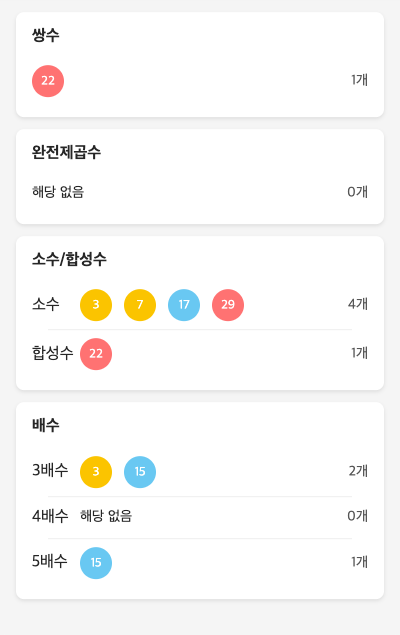
Task: Tap the 4배수 row label
Action: (50, 516)
